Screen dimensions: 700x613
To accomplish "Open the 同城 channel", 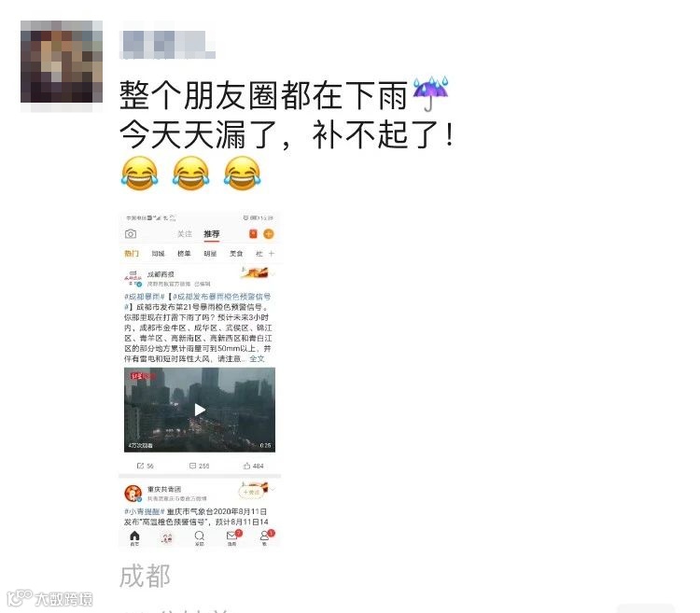I will (x=158, y=254).
